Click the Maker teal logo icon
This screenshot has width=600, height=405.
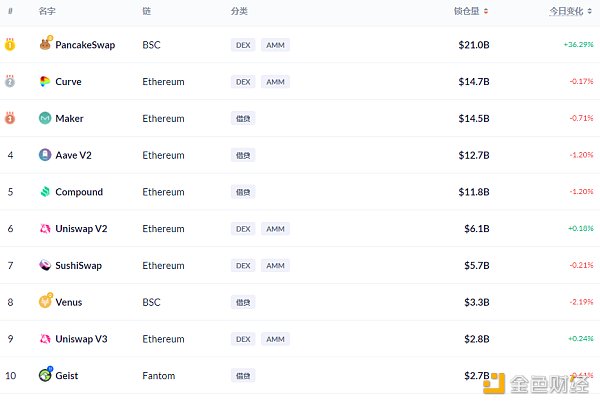click(x=45, y=118)
